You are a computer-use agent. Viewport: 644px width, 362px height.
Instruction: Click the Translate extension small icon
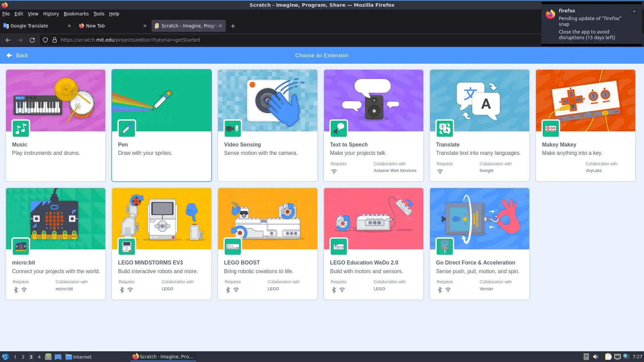point(444,129)
